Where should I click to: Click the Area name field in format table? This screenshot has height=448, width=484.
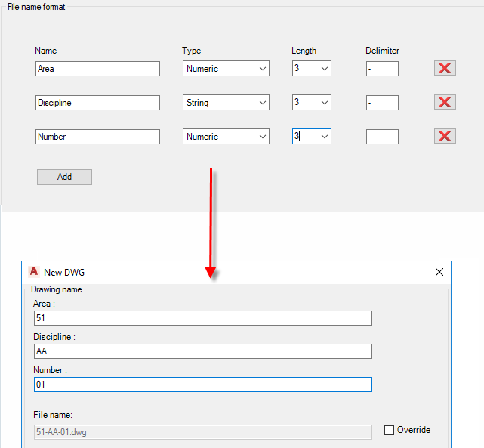97,69
